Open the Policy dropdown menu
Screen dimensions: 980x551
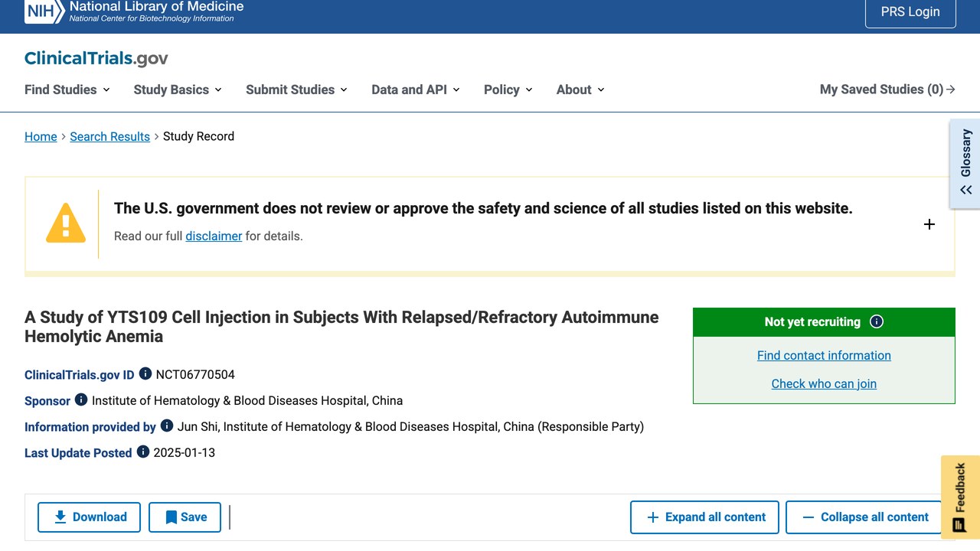[508, 90]
